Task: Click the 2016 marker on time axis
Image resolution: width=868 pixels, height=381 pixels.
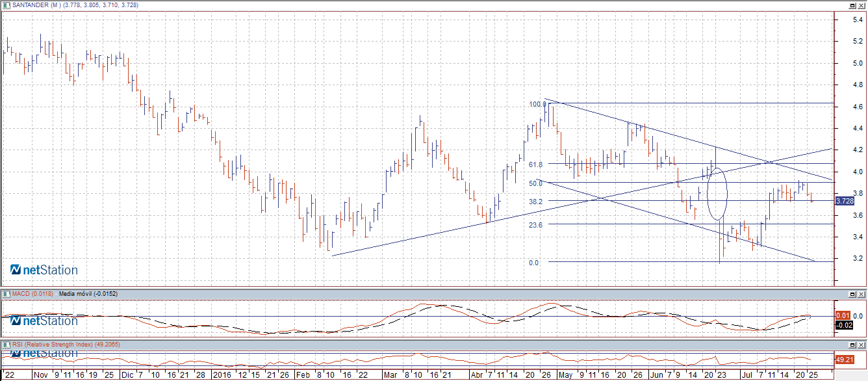Action: click(223, 375)
